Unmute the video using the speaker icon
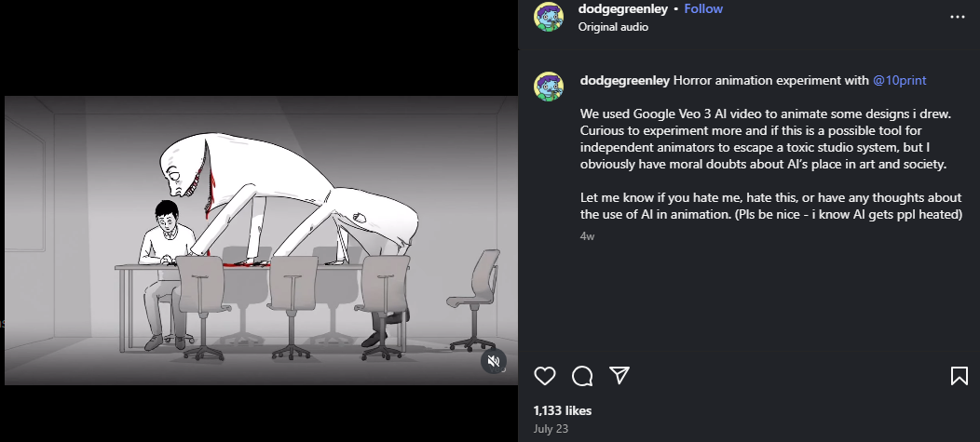This screenshot has width=980, height=442. click(494, 361)
